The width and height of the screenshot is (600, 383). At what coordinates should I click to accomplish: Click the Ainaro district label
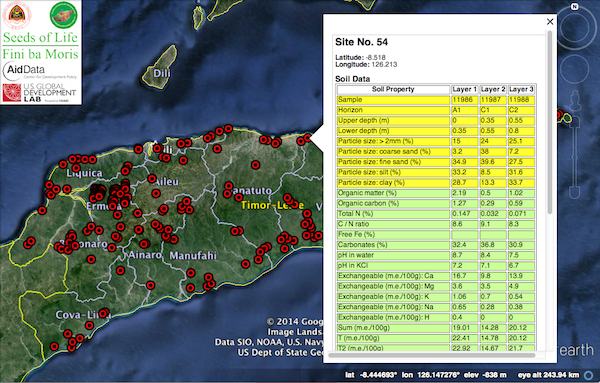145,255
